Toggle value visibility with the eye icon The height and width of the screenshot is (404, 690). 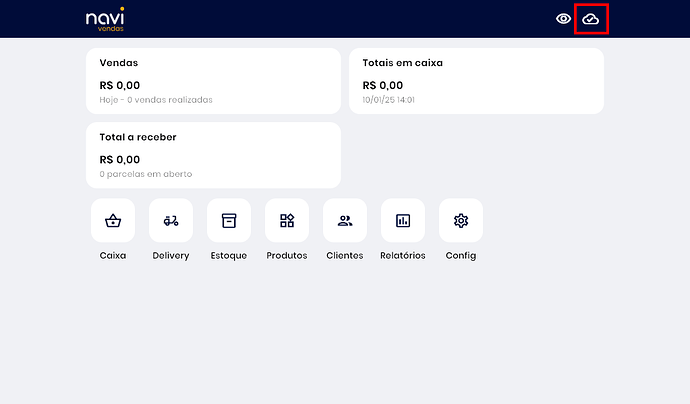pyautogui.click(x=564, y=19)
